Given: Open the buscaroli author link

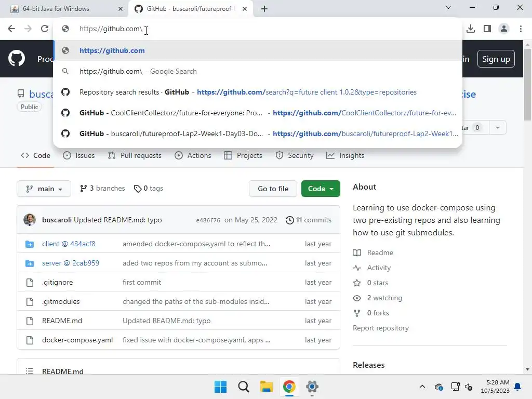Looking at the screenshot, I should pos(57,220).
